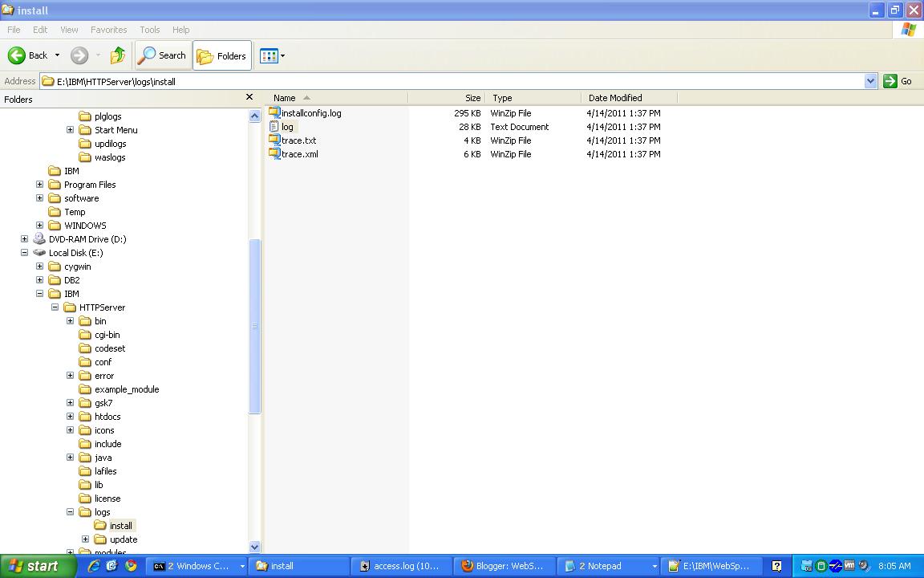
Task: Expand the Program Files folder
Action: click(39, 185)
